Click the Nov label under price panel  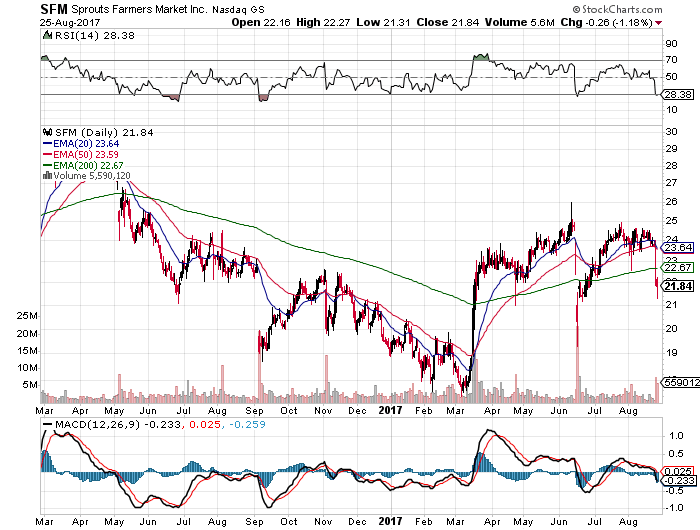tap(323, 410)
